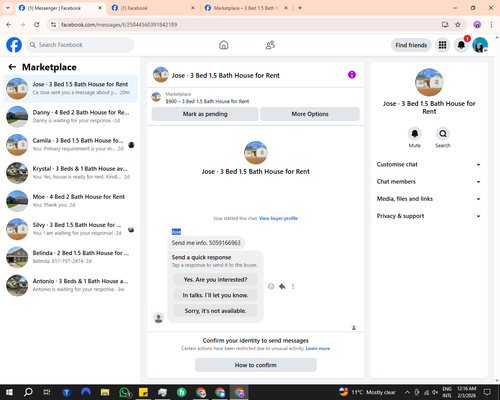Viewport: 500px width, 400px height.
Task: Open Windows Start menu
Action: click(x=9, y=392)
